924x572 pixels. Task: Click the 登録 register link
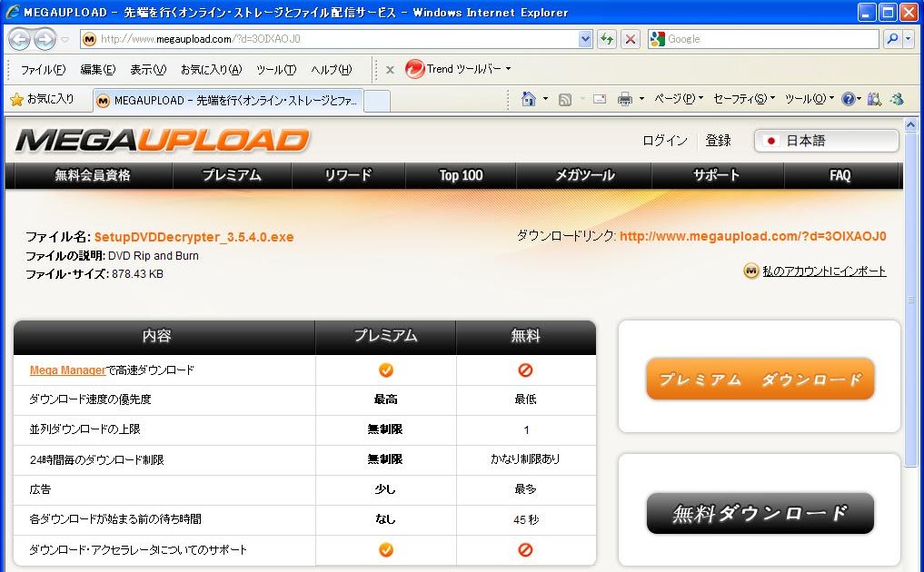718,141
